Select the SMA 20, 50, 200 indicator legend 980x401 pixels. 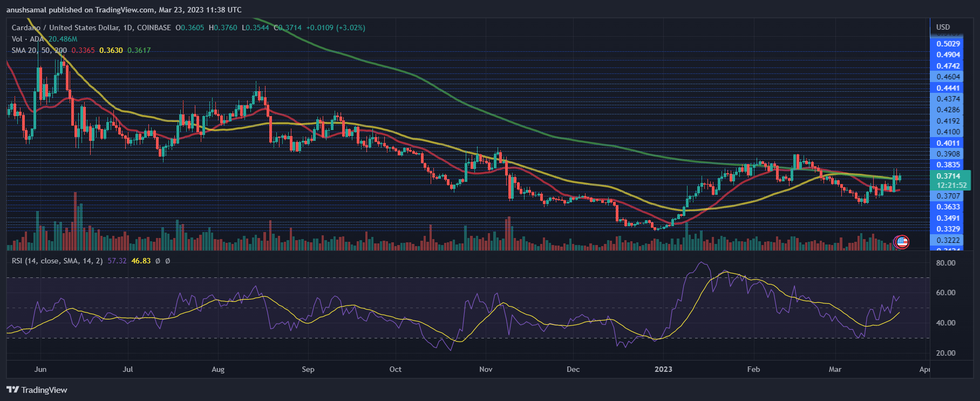(x=39, y=50)
